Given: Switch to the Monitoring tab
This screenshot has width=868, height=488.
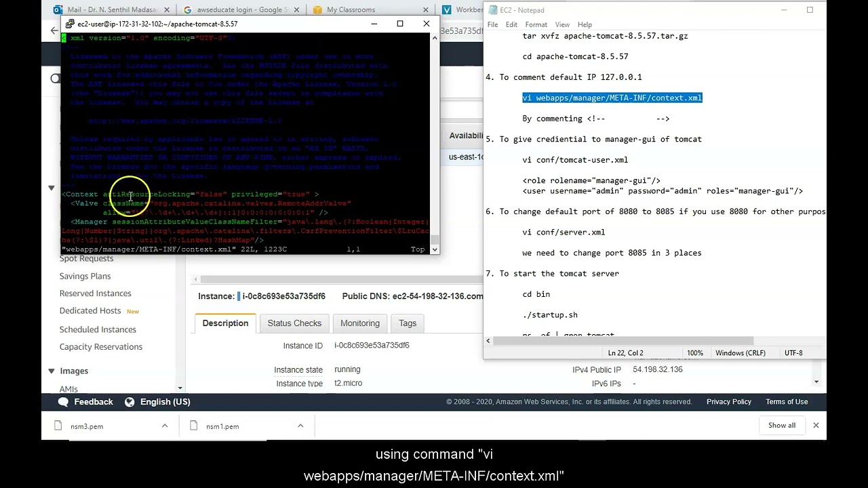Looking at the screenshot, I should point(360,323).
